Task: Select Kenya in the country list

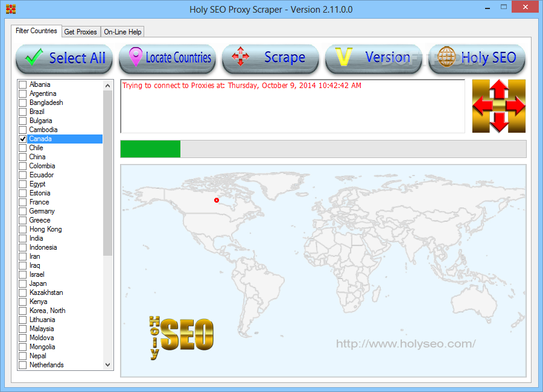Action: [39, 302]
